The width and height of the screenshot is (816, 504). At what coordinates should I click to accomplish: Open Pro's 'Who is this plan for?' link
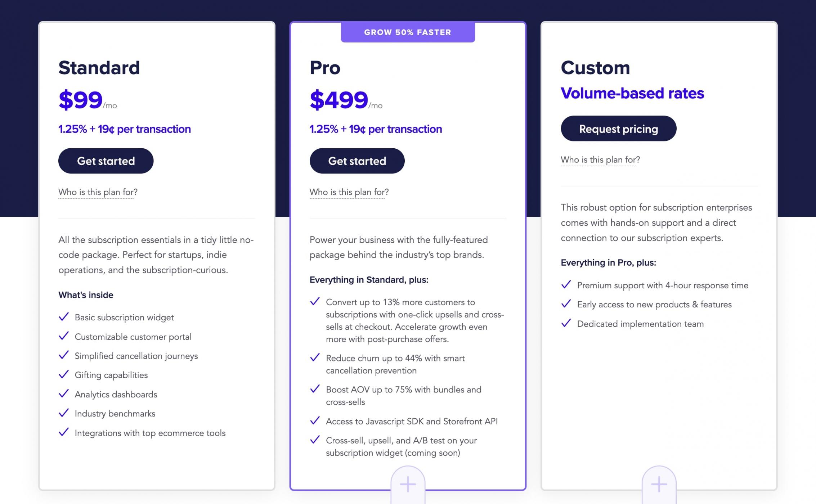pos(349,192)
